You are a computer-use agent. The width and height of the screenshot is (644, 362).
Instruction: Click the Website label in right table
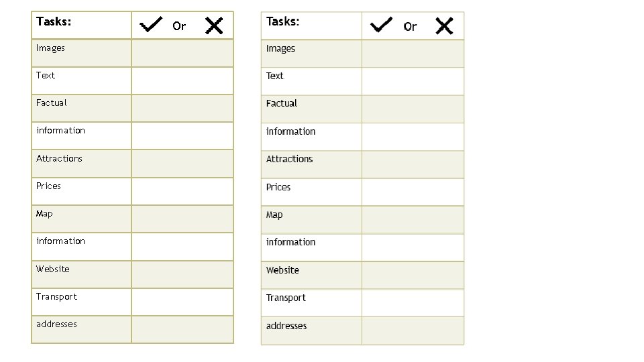pos(282,270)
